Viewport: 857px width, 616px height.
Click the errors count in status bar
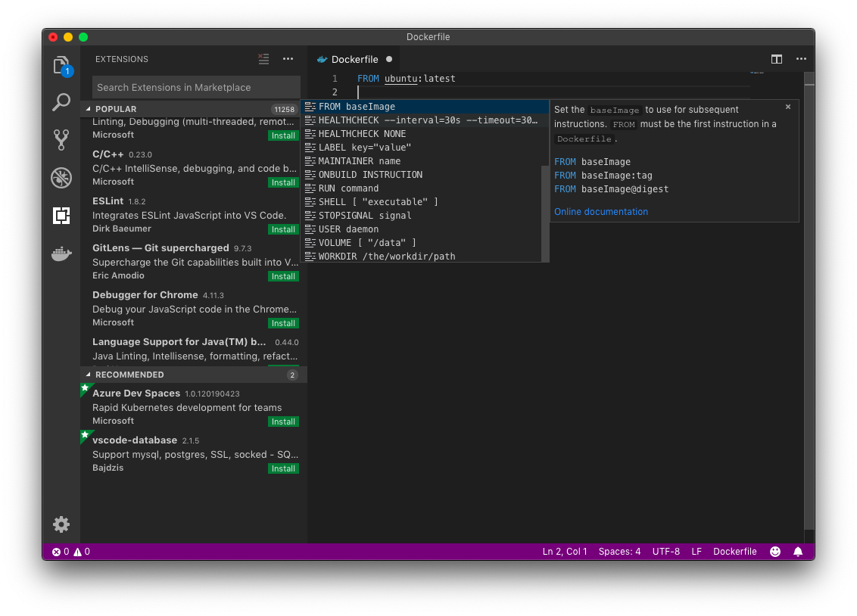[x=61, y=552]
